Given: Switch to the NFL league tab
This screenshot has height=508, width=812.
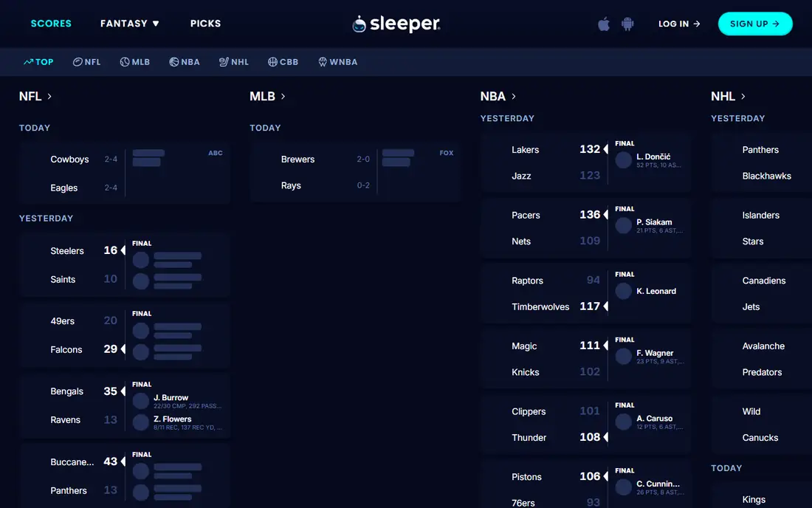Looking at the screenshot, I should point(87,61).
